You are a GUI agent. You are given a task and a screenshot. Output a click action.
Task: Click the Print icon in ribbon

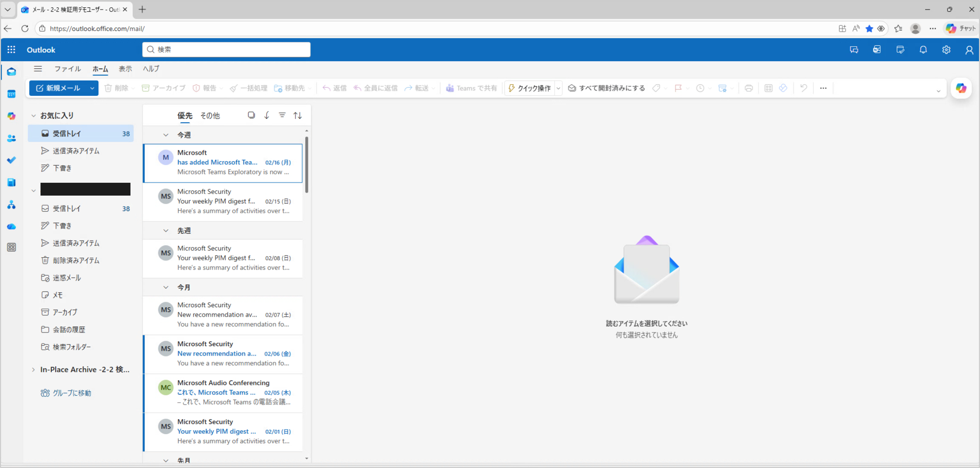tap(748, 88)
